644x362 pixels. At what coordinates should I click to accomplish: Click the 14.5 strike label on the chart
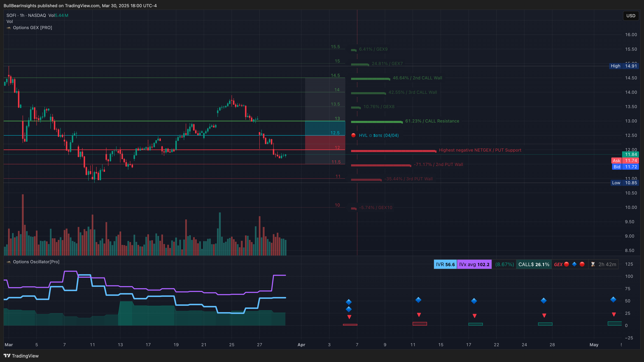click(335, 76)
